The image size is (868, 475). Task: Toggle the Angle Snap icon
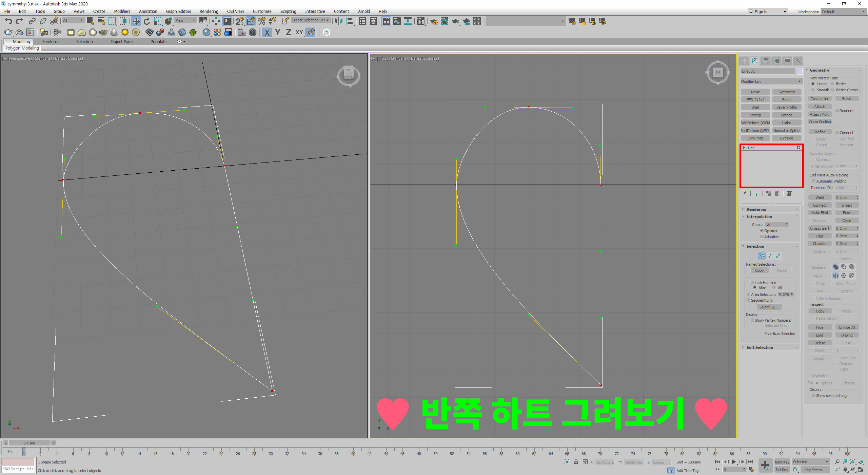point(251,21)
